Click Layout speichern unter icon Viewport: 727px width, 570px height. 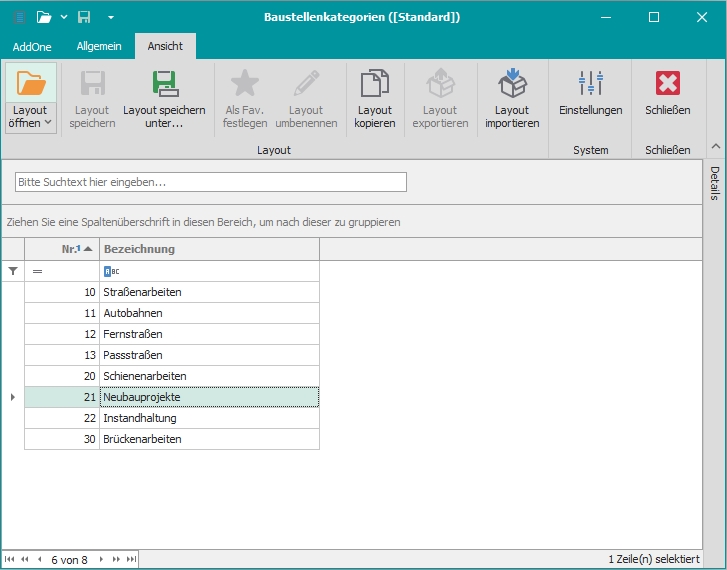164,83
